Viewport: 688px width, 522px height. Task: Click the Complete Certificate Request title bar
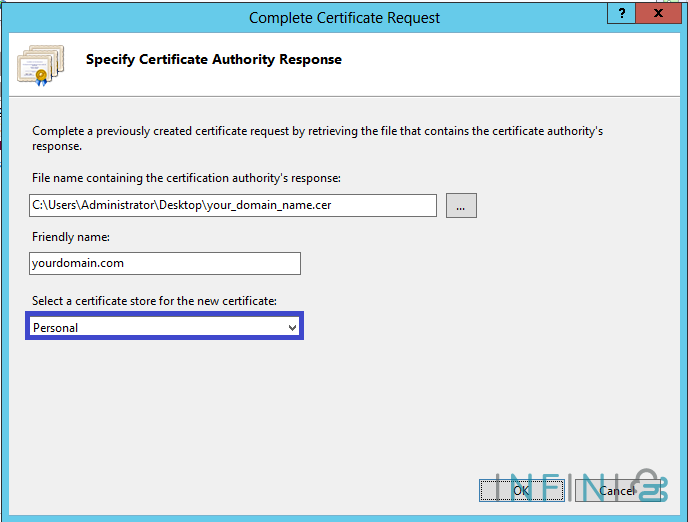tap(344, 17)
